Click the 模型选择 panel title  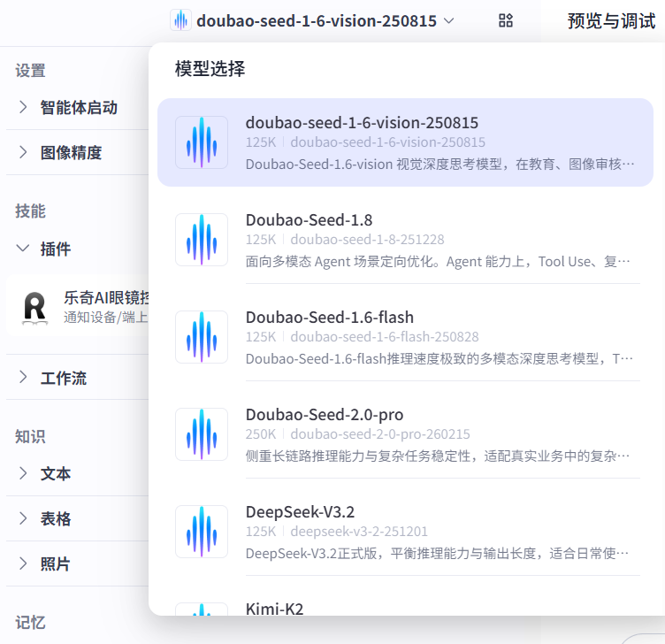pos(210,68)
